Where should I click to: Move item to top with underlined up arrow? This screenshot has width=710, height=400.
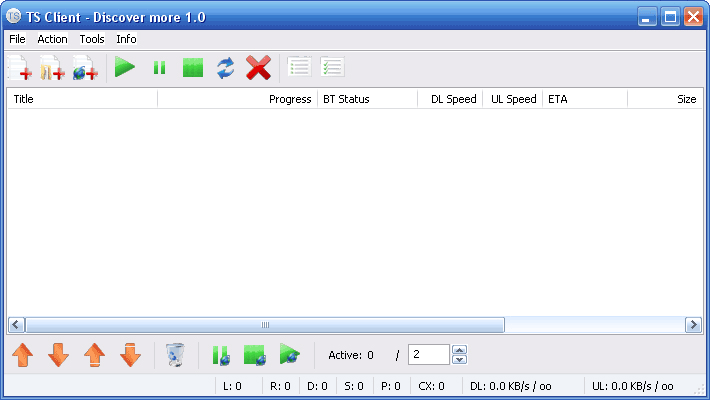coord(94,355)
